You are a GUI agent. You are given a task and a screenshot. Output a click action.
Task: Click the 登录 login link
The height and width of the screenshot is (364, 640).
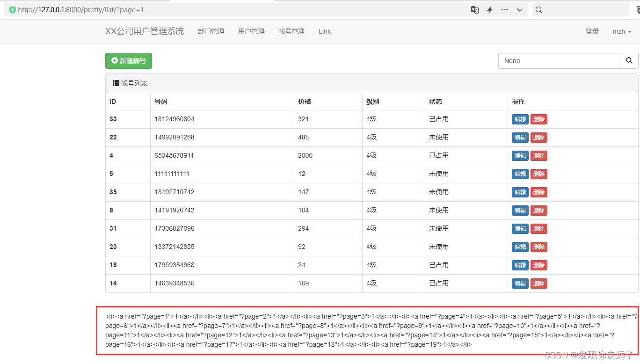pos(592,31)
